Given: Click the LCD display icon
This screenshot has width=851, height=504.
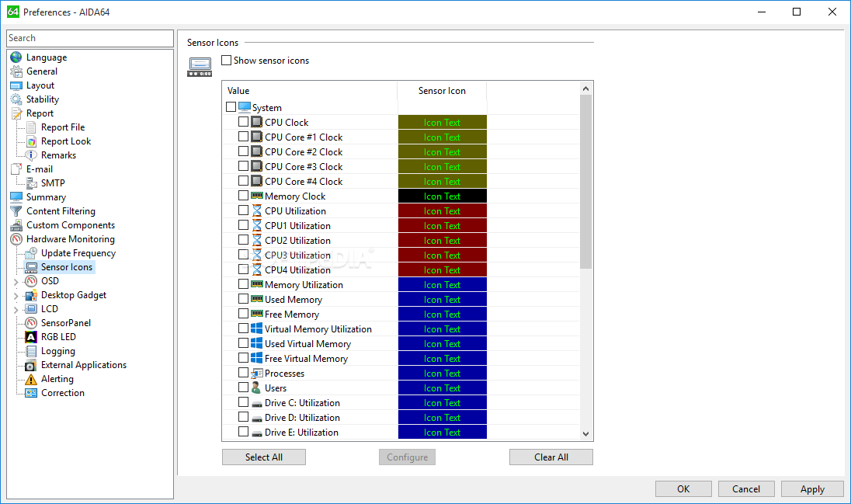Looking at the screenshot, I should coord(32,309).
